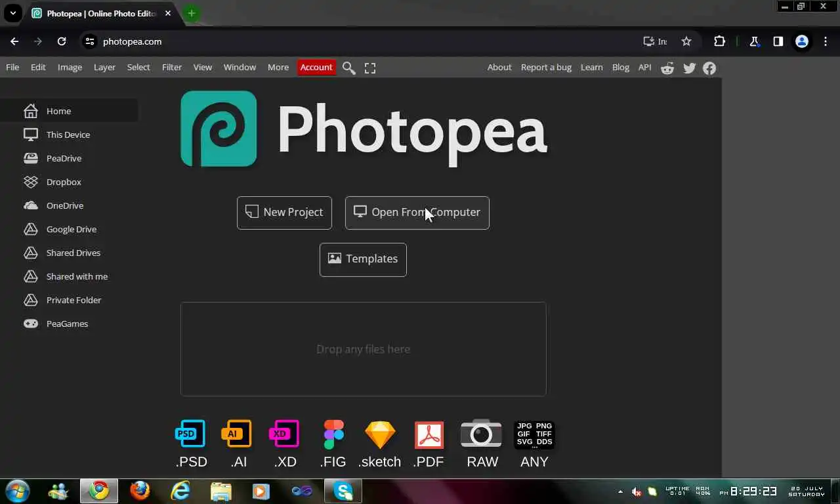Viewport: 840px width, 504px height.
Task: Open the Learn link
Action: [591, 67]
